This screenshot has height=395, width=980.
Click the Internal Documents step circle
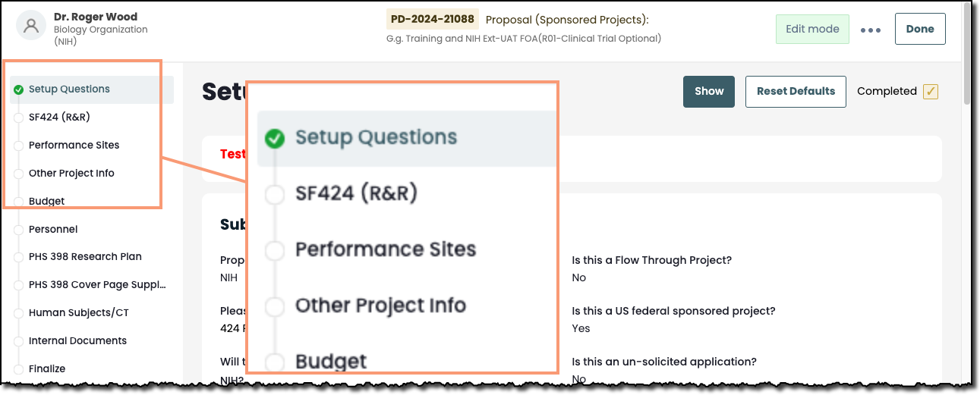pos(18,341)
